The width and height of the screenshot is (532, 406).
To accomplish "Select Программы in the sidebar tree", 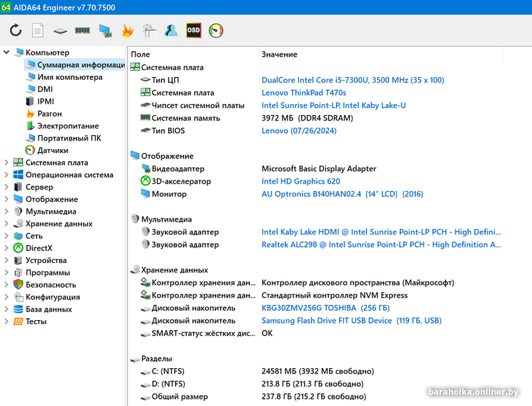I will coord(47,273).
